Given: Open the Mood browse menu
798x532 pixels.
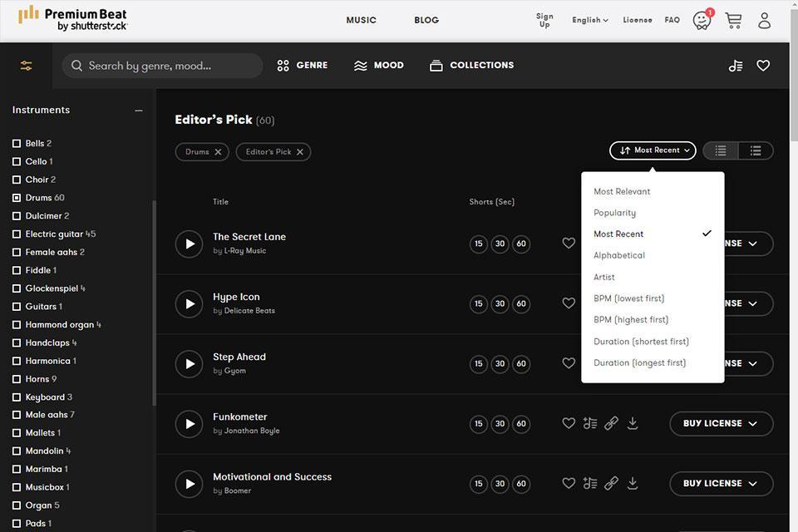Looking at the screenshot, I should [379, 66].
